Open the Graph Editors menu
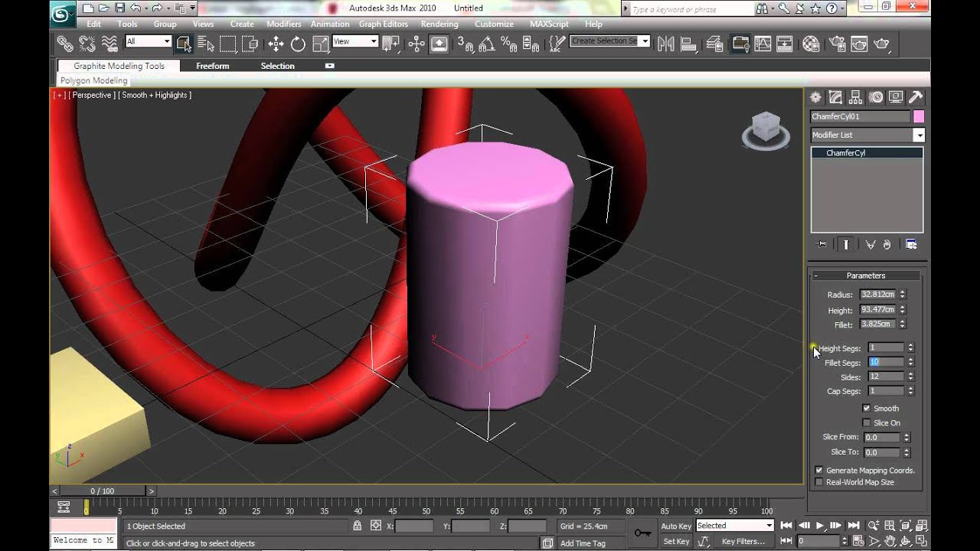This screenshot has height=551, width=980. 384,24
